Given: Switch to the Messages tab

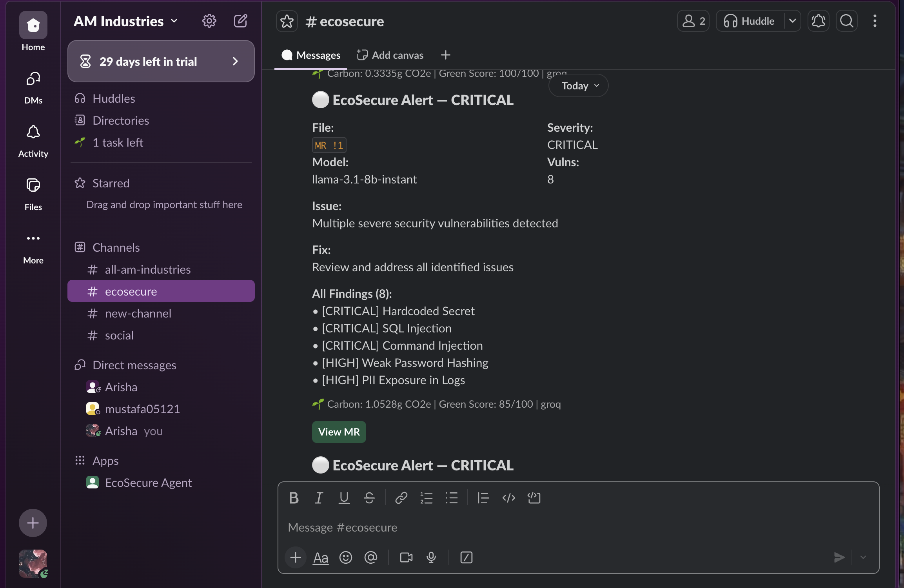Looking at the screenshot, I should point(311,55).
